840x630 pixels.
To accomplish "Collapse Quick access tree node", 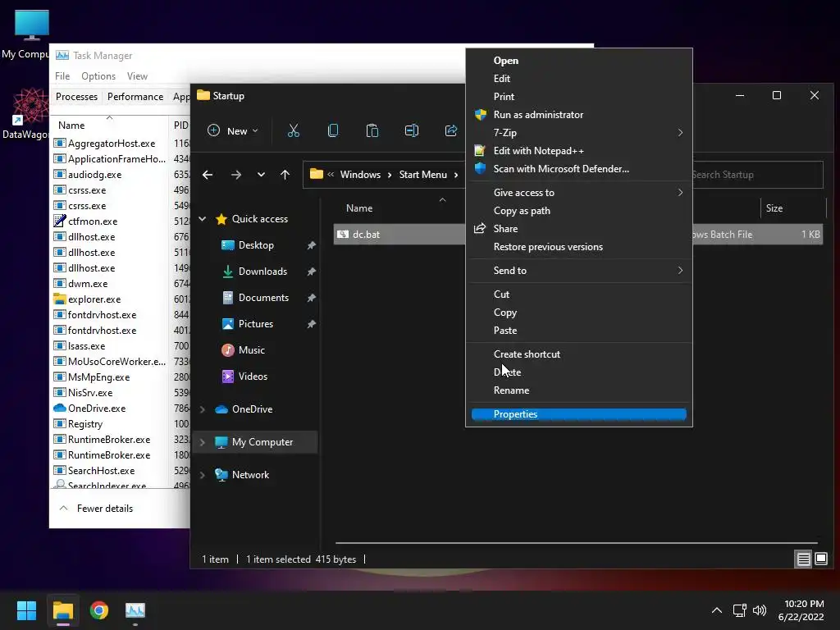I will point(203,219).
